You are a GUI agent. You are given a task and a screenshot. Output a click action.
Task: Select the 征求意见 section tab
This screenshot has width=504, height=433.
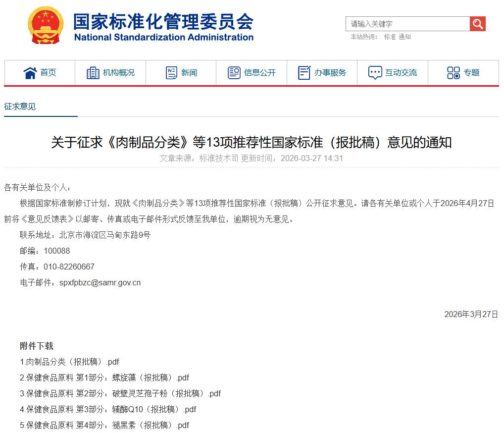pyautogui.click(x=20, y=107)
